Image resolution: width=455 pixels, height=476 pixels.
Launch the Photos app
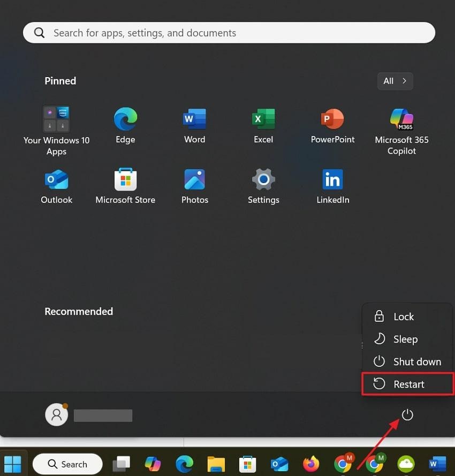[x=194, y=186]
